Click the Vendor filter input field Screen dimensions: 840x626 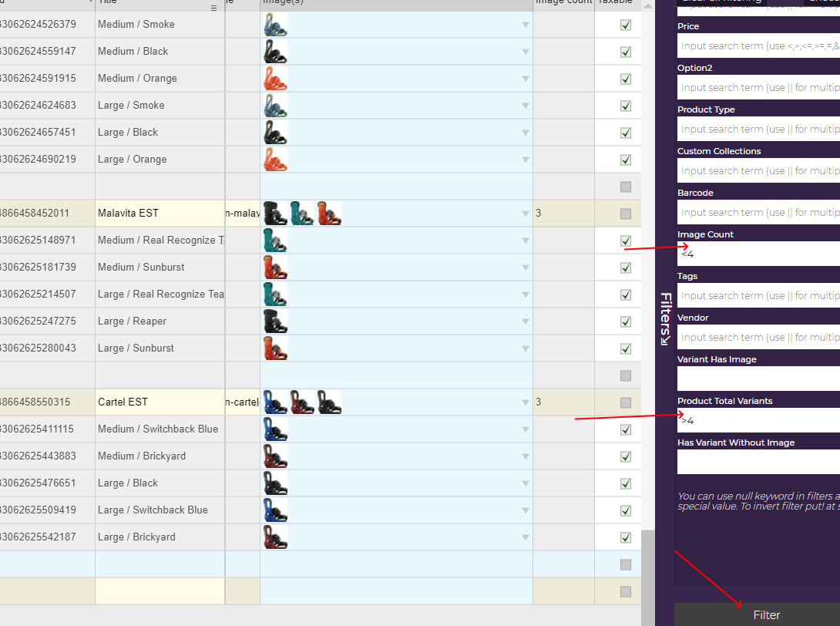(758, 337)
